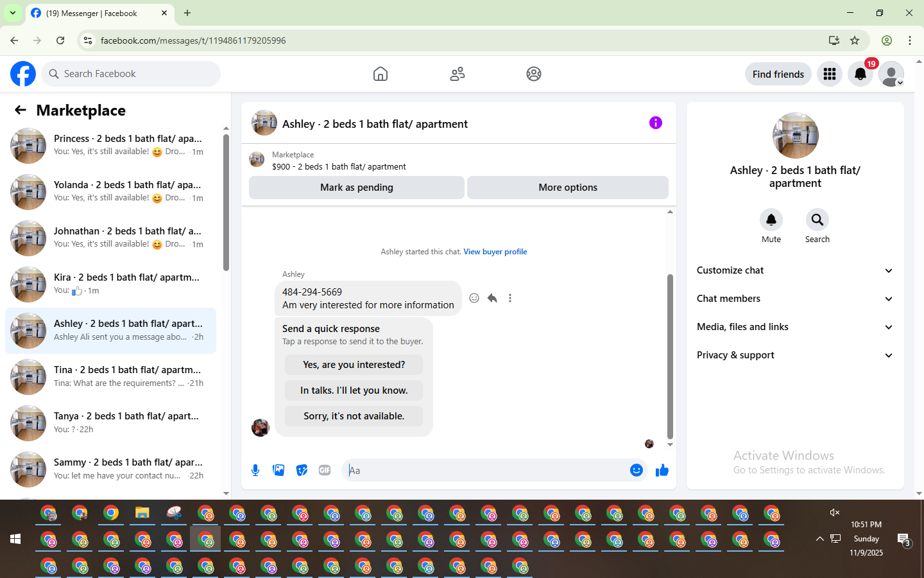Expand the Privacy & support section
Viewport: 924px width, 578px height.
click(796, 355)
